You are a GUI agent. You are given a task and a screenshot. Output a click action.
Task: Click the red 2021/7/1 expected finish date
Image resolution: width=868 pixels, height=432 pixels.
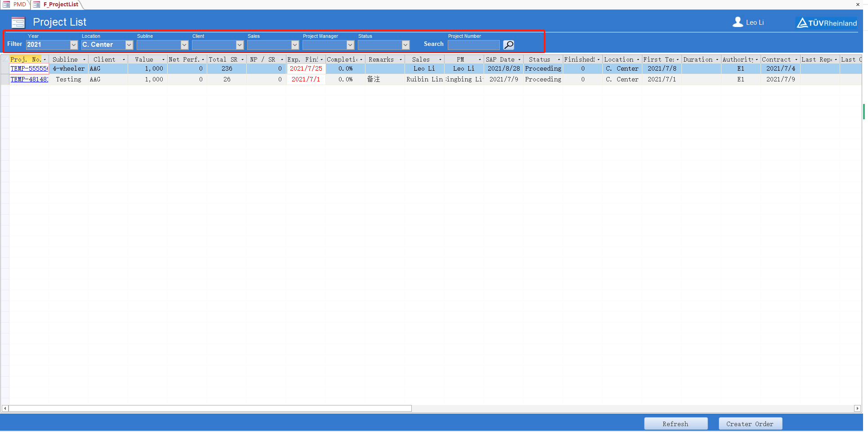pyautogui.click(x=306, y=79)
